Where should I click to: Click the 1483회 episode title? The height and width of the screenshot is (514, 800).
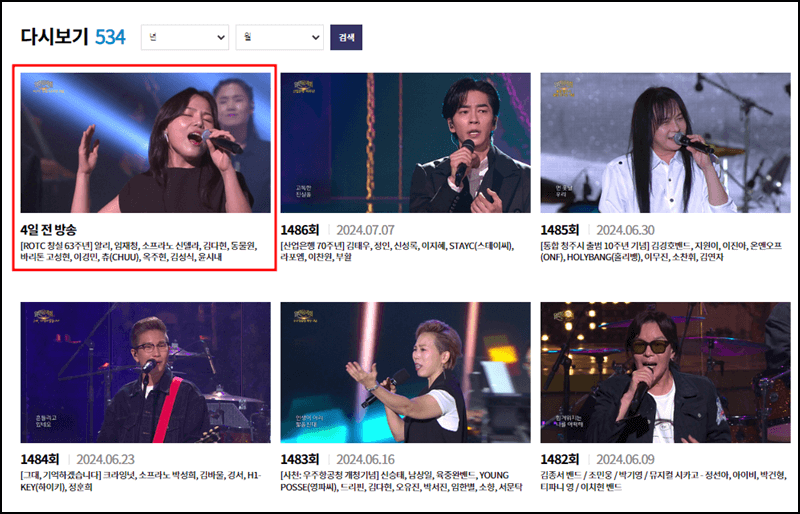[x=300, y=459]
